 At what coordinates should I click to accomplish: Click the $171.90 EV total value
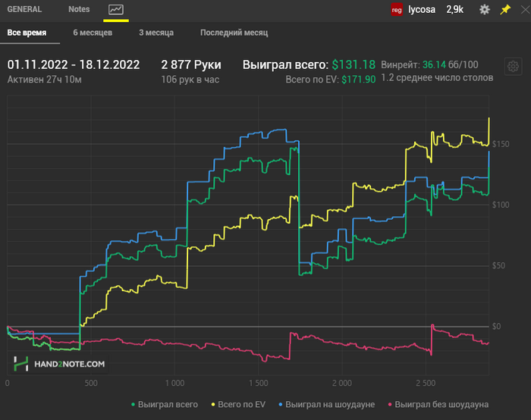359,80
